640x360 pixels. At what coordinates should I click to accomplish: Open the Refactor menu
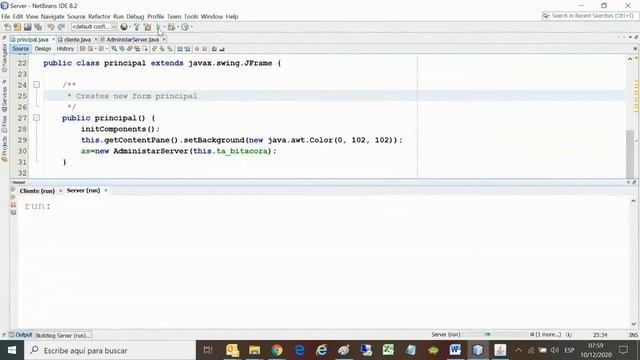(x=99, y=17)
